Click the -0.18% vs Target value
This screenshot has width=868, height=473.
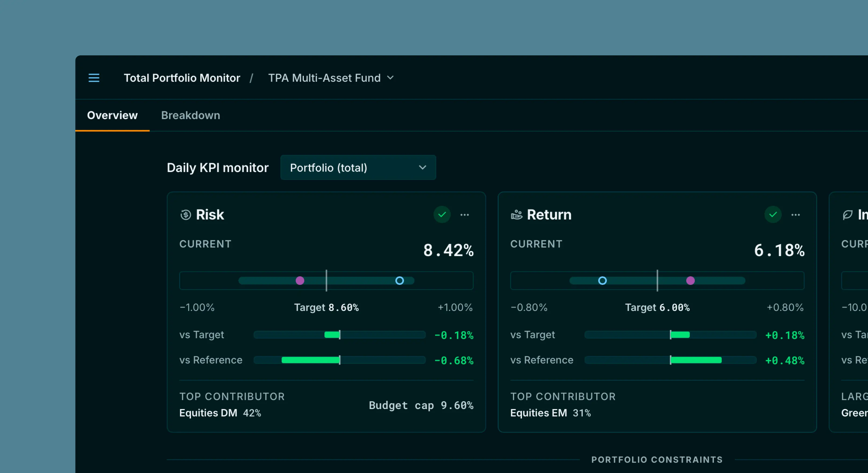point(454,335)
